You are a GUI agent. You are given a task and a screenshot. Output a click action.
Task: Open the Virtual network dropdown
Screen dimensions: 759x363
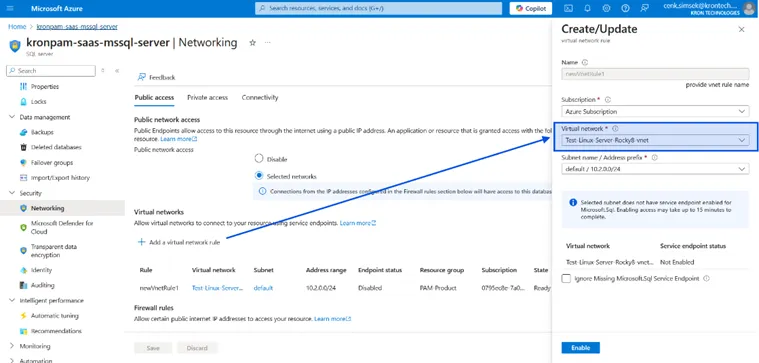655,140
